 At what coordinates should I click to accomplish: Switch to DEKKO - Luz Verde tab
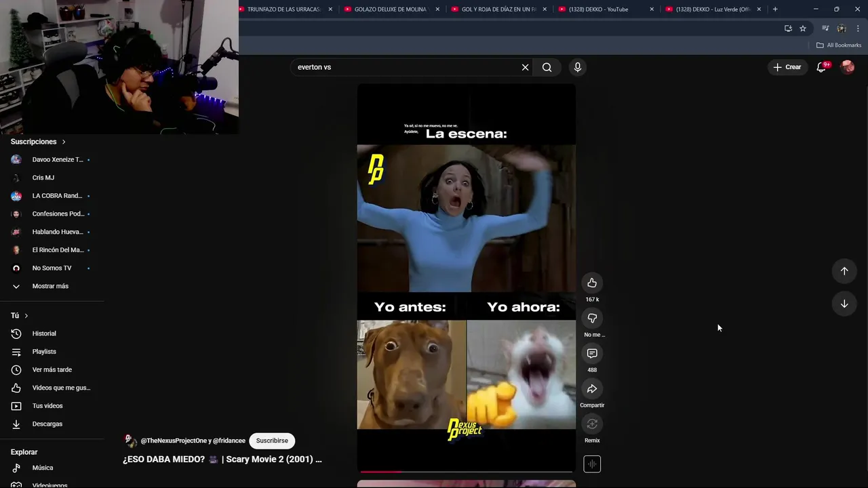coord(713,9)
